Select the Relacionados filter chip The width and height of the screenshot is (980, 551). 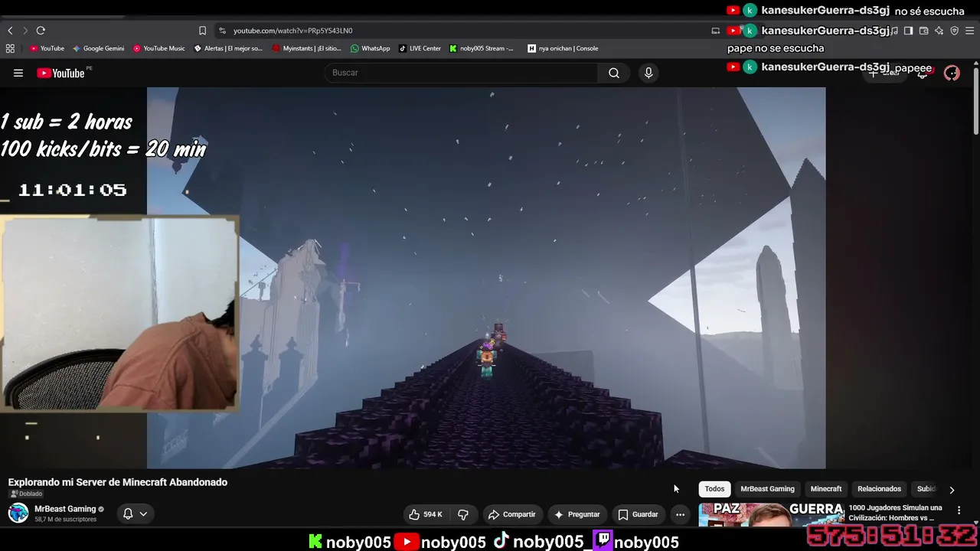pos(879,489)
